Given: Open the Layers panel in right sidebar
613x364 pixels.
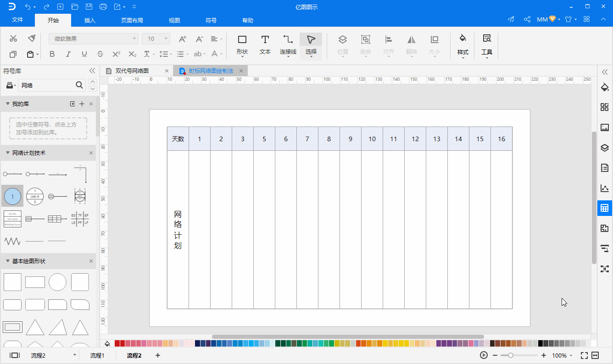Looking at the screenshot, I should [604, 148].
